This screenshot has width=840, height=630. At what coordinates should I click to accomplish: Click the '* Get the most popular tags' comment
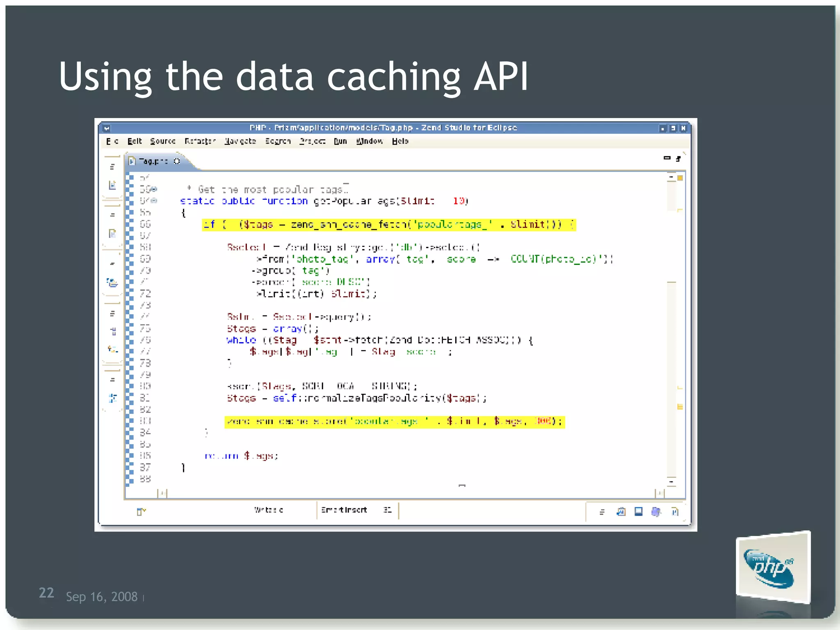(268, 189)
